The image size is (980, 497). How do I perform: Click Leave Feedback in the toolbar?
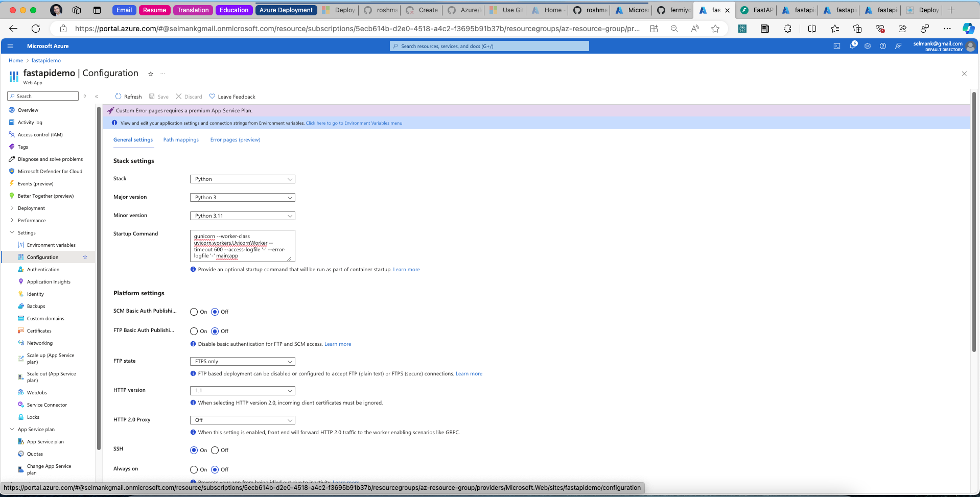click(x=232, y=97)
